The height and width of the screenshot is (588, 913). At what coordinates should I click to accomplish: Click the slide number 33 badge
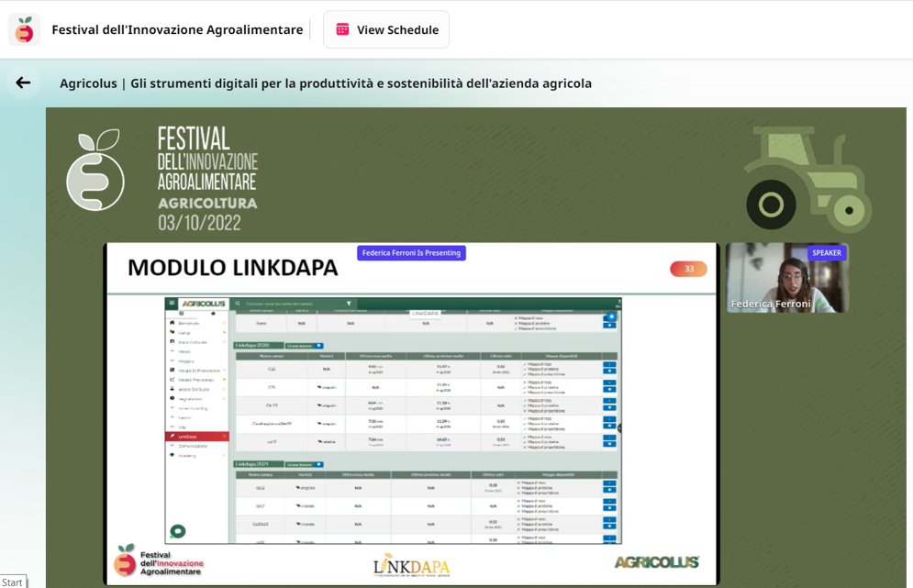coord(688,269)
